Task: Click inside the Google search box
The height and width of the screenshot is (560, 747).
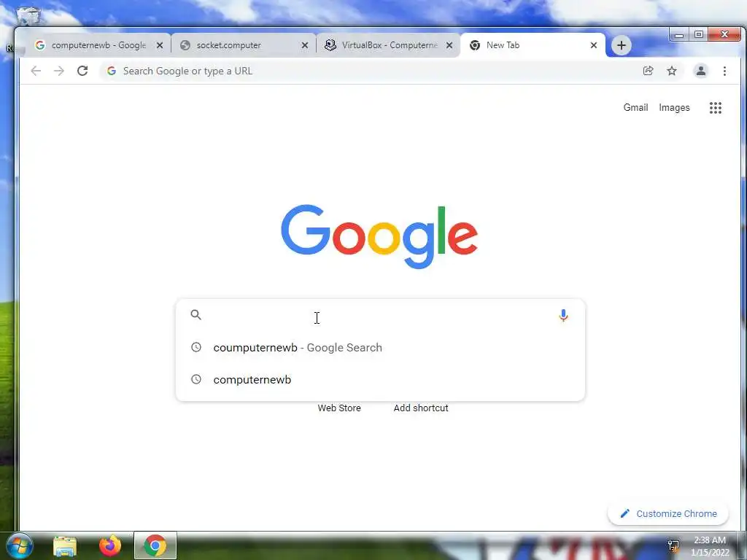Action: point(380,315)
